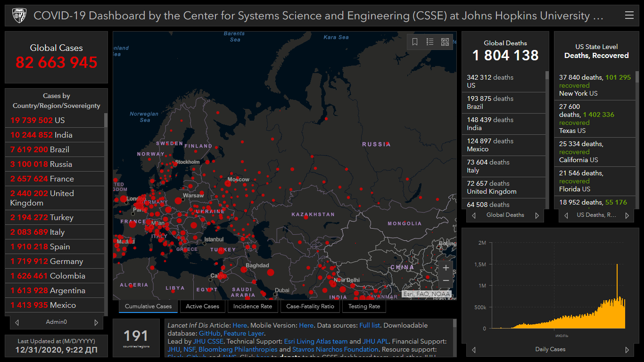Go to next Admin level arrow
The width and height of the screenshot is (644, 362).
(96, 322)
